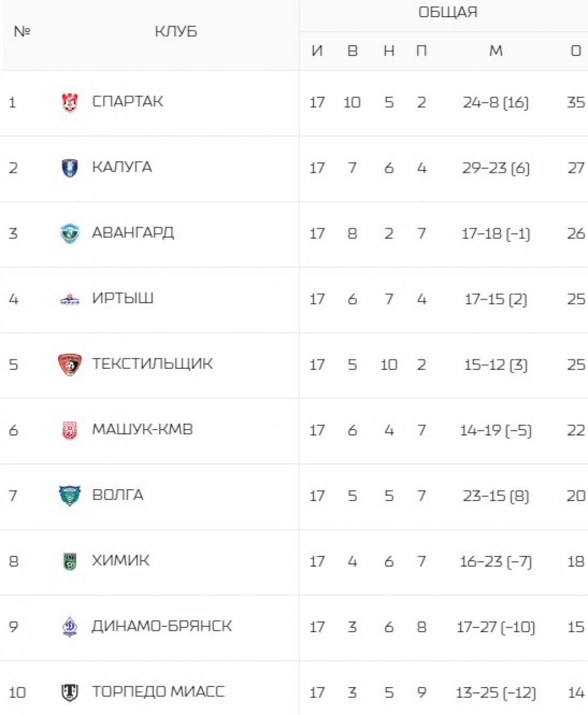Click the № rank column header

coord(21,32)
